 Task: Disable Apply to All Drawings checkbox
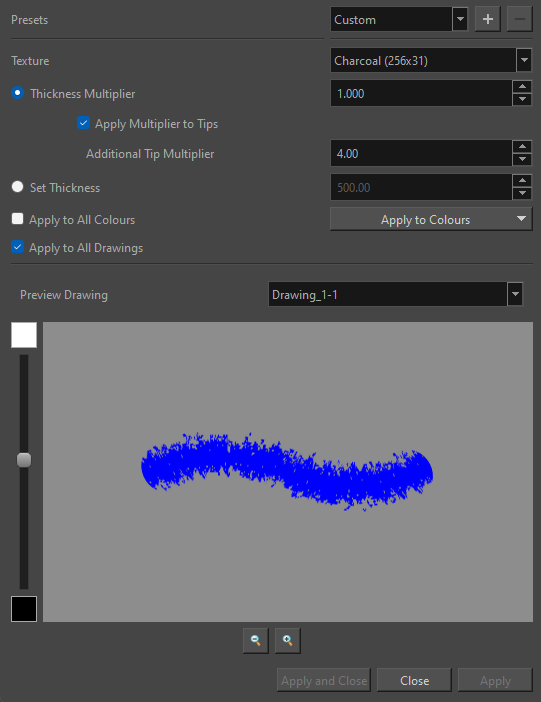click(x=17, y=247)
